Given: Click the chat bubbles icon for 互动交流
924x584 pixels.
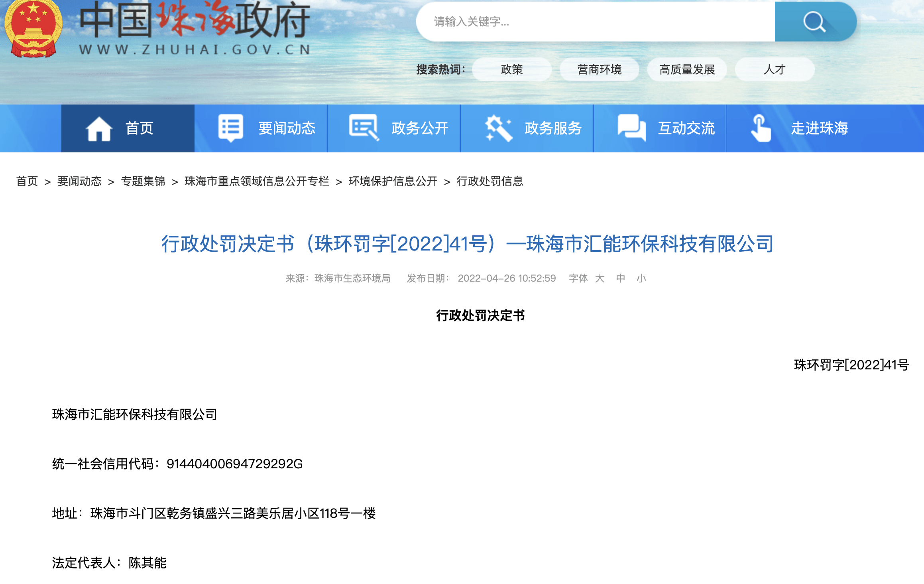Looking at the screenshot, I should pos(631,128).
